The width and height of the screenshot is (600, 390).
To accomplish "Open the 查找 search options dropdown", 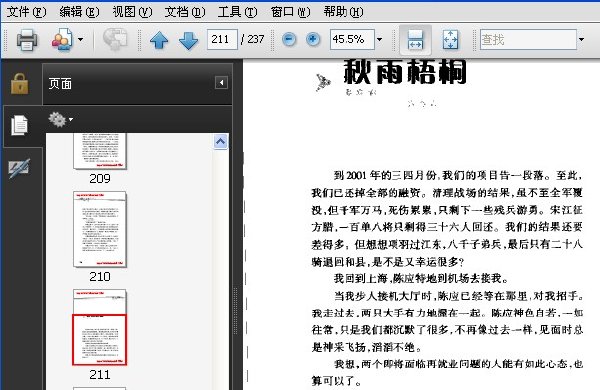I will point(581,39).
